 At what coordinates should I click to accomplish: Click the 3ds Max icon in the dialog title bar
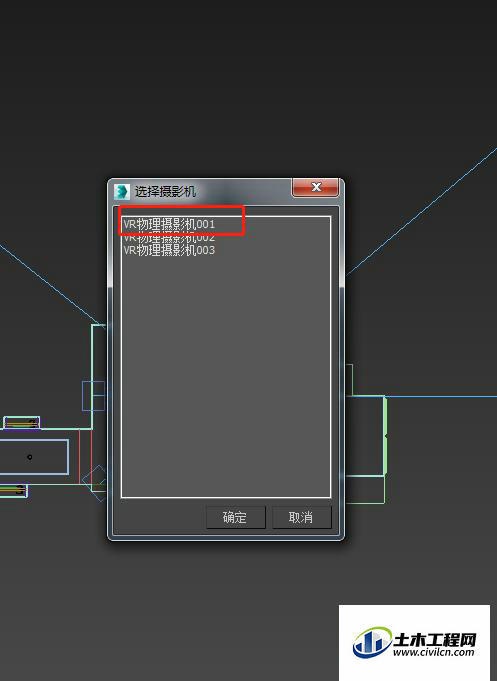pyautogui.click(x=122, y=192)
